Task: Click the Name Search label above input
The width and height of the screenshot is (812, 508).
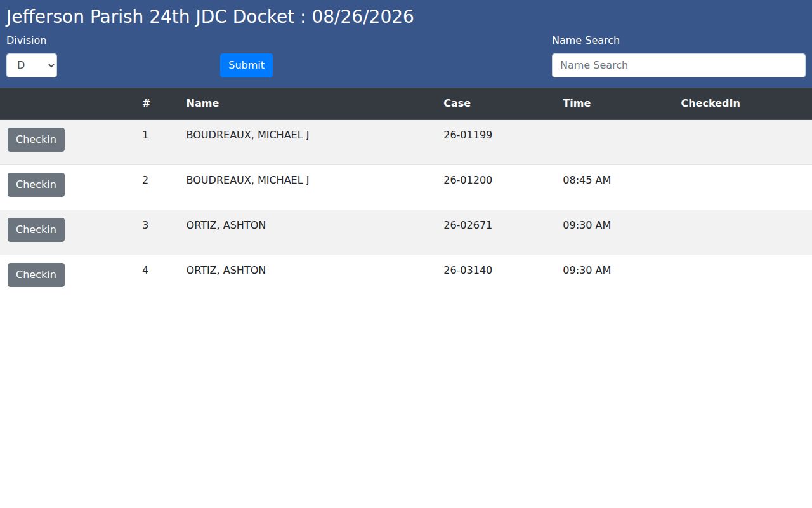Action: click(586, 40)
